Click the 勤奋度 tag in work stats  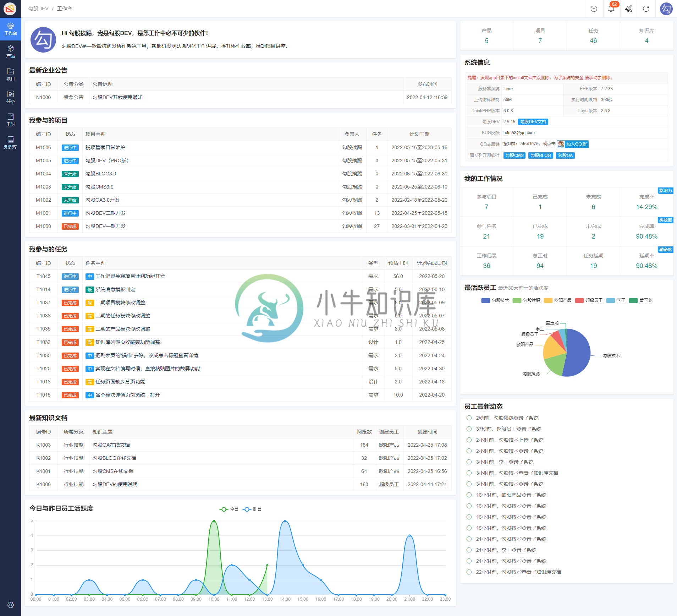coord(665,250)
